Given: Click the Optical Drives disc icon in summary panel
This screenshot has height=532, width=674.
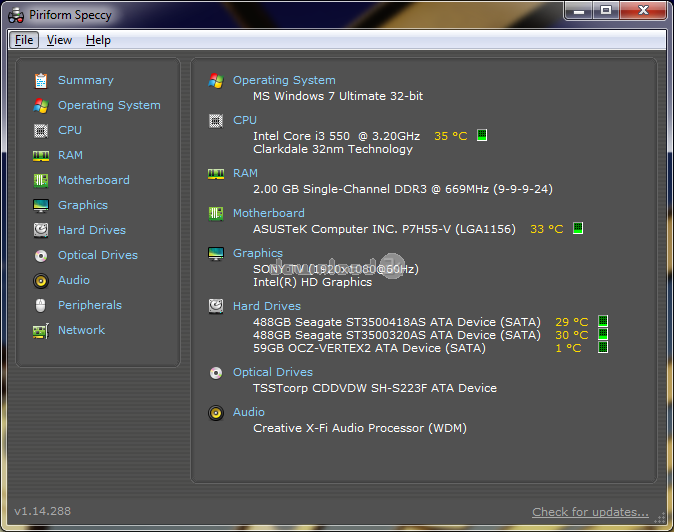Looking at the screenshot, I should (216, 373).
